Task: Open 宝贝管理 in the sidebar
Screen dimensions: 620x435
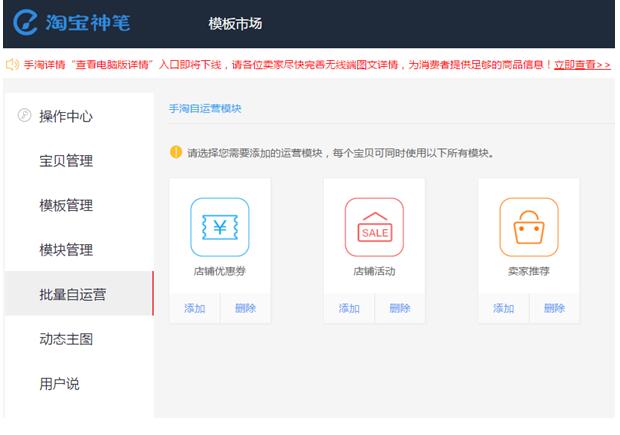Action: tap(66, 161)
